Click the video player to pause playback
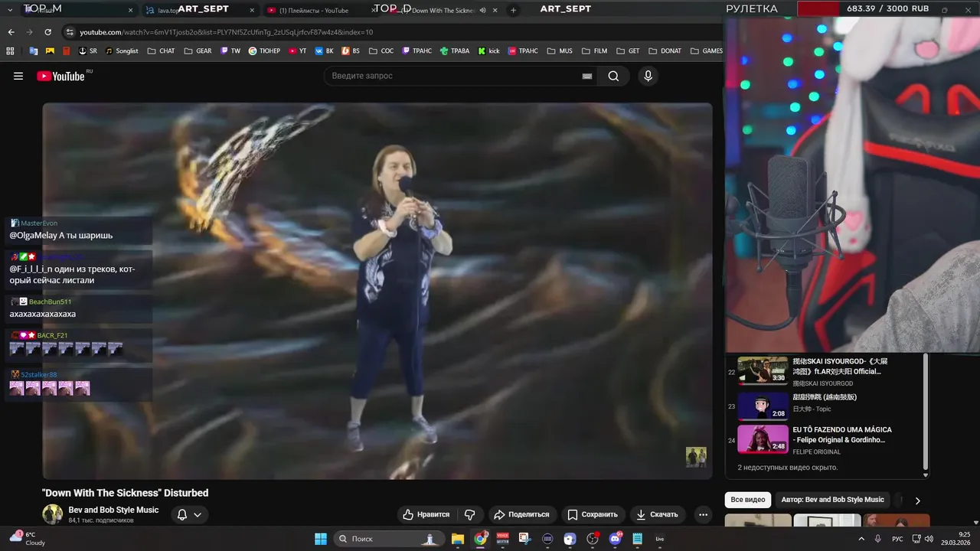Viewport: 980px width, 551px height. click(377, 291)
